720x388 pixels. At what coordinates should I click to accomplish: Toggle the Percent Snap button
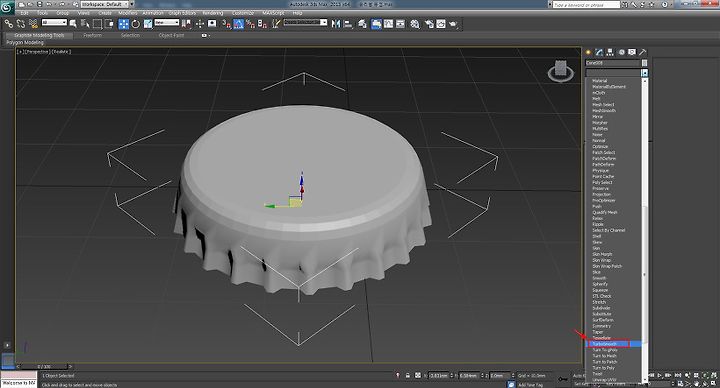(251, 23)
